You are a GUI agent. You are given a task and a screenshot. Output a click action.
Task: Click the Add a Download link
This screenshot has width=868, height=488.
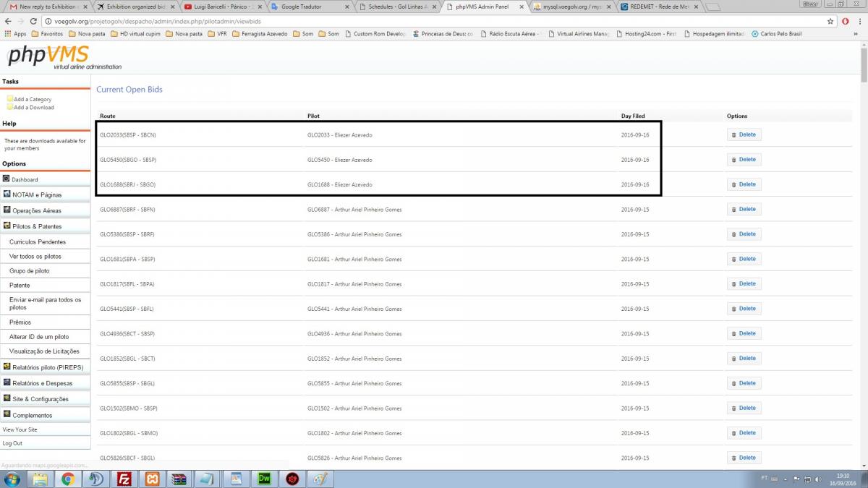pyautogui.click(x=34, y=107)
